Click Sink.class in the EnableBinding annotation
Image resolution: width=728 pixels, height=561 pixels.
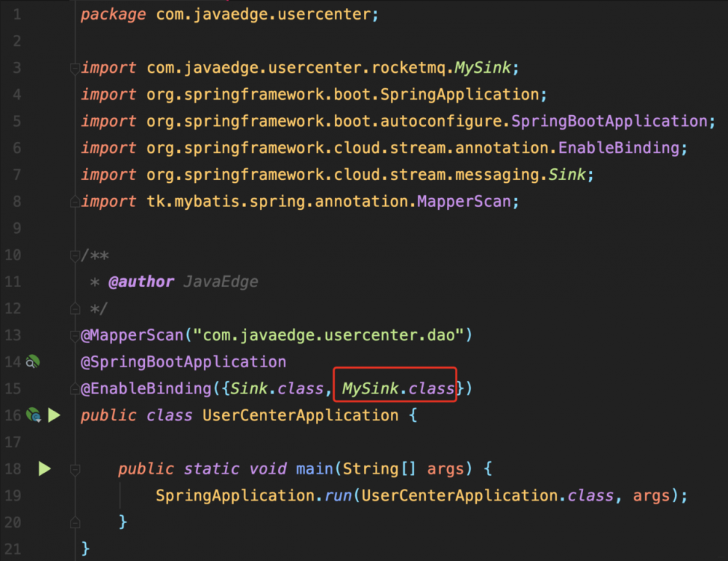[x=277, y=388]
